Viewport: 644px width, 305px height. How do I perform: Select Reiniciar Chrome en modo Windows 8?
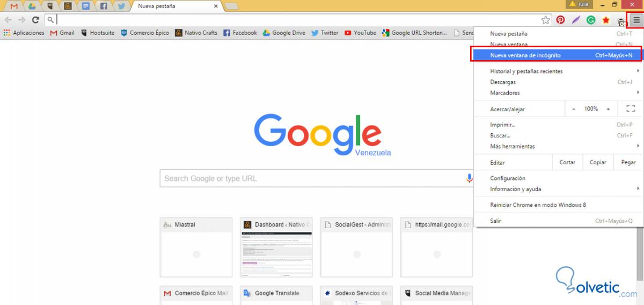(558, 205)
